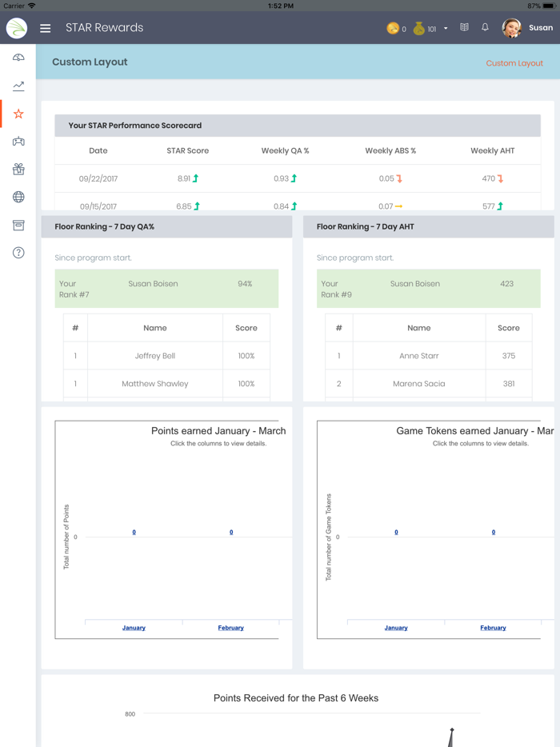Click the 0.05 Weekly ABS value

[386, 178]
